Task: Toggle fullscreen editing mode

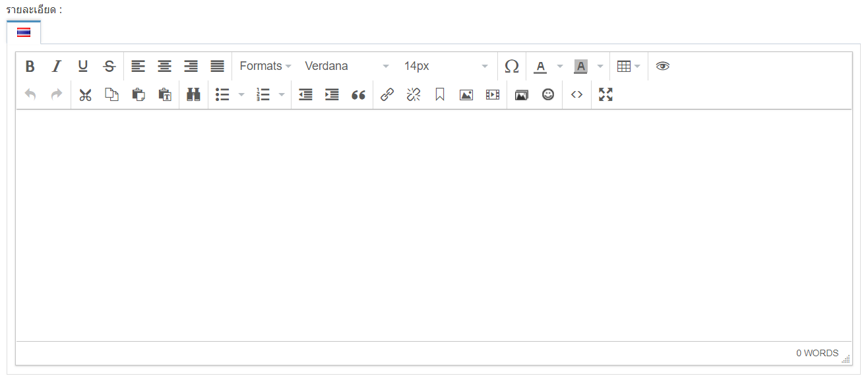Action: tap(606, 94)
